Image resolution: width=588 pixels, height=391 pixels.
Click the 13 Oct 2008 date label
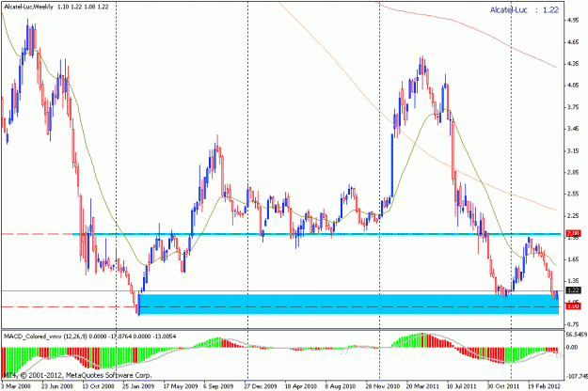(x=98, y=386)
